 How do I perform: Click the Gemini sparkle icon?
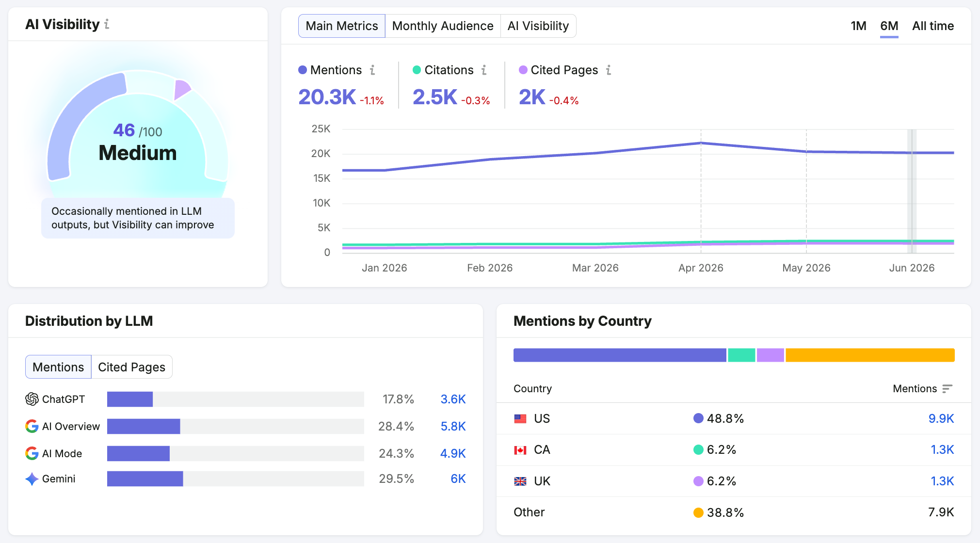tap(32, 479)
